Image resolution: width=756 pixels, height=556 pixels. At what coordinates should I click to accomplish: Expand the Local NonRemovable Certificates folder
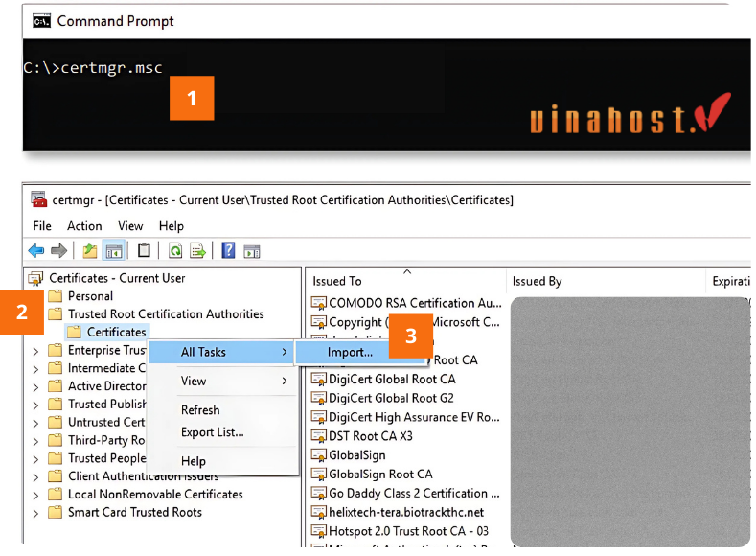[x=36, y=495]
